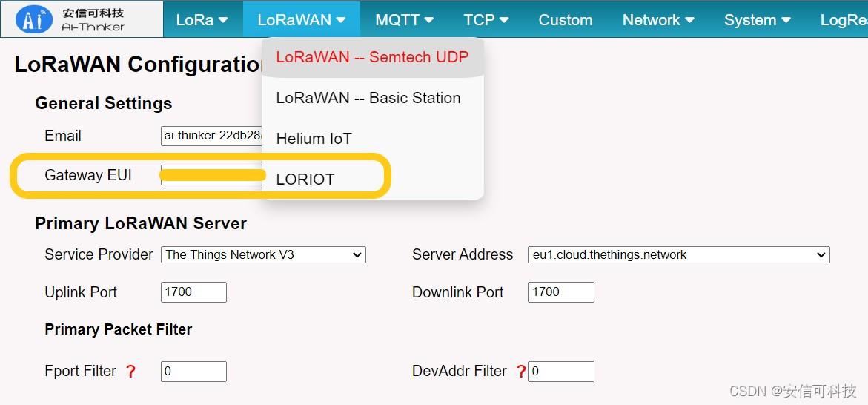Click the Downlink Port label

pyautogui.click(x=458, y=292)
